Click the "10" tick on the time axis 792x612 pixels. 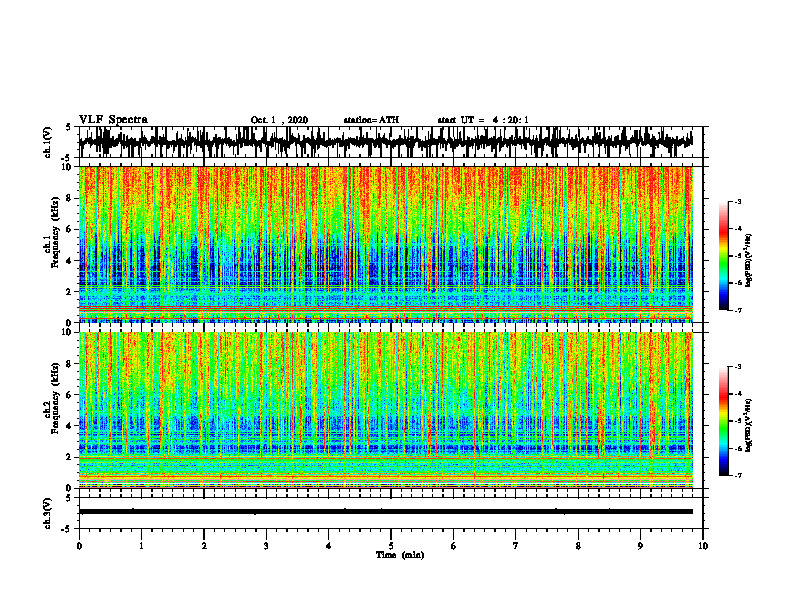pos(703,546)
